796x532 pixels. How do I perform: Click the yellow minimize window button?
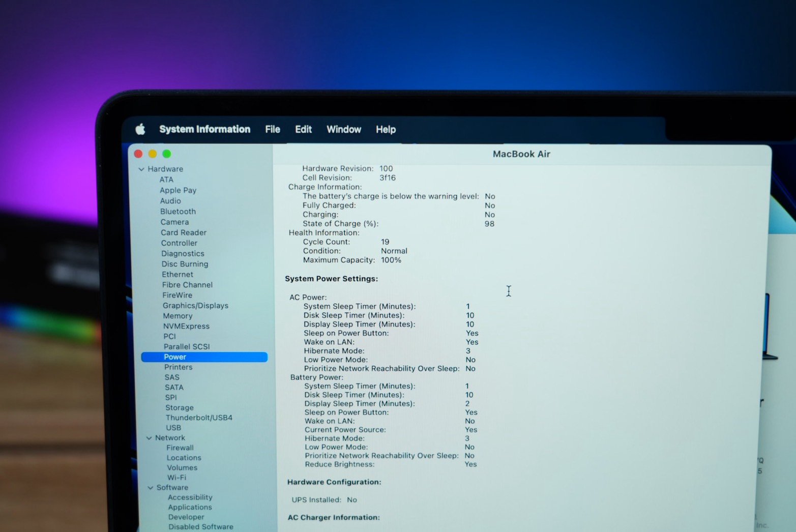[152, 154]
